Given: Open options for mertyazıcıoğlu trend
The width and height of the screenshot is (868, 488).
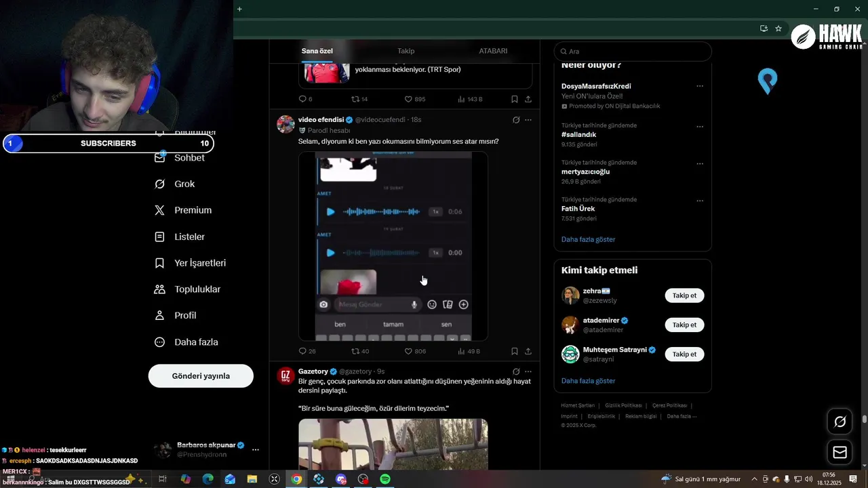Looking at the screenshot, I should 700,163.
